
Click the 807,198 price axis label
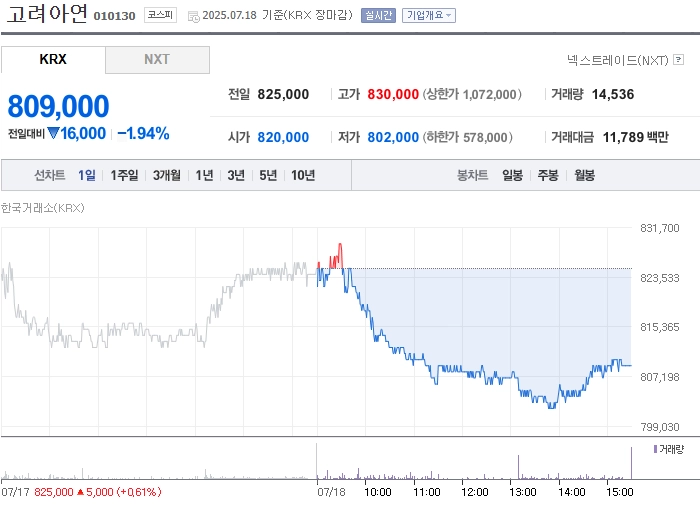659,377
